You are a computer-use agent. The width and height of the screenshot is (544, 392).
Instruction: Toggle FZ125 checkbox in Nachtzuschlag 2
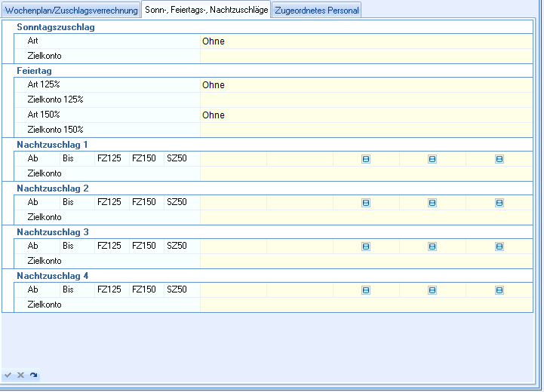pos(366,203)
